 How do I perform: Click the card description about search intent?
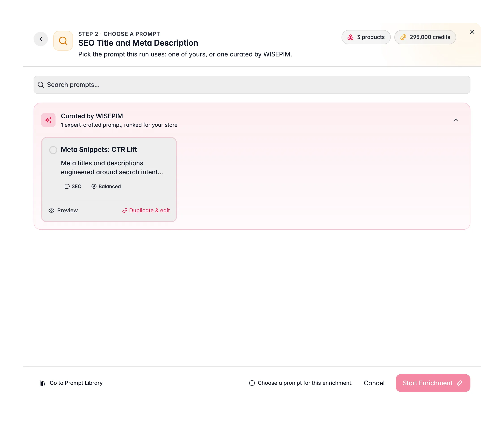coord(112,168)
